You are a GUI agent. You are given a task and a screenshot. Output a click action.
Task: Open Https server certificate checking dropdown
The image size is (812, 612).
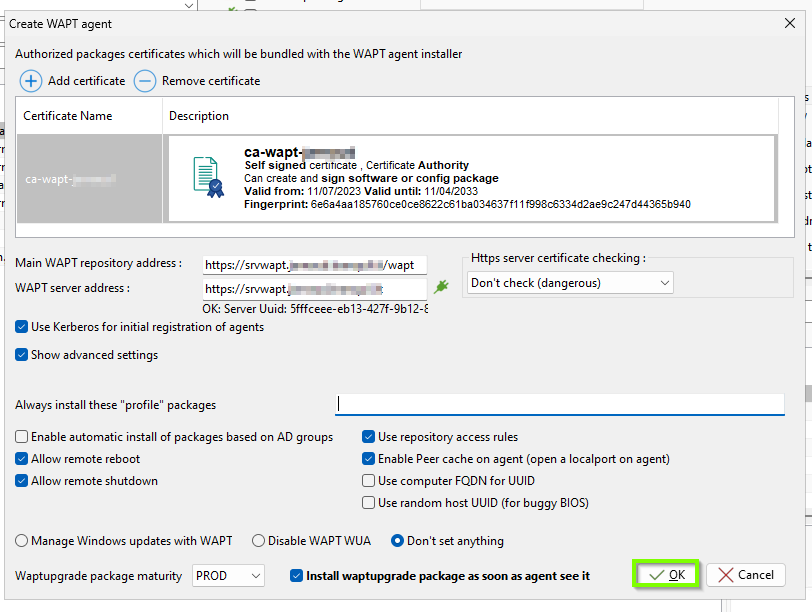pos(570,283)
